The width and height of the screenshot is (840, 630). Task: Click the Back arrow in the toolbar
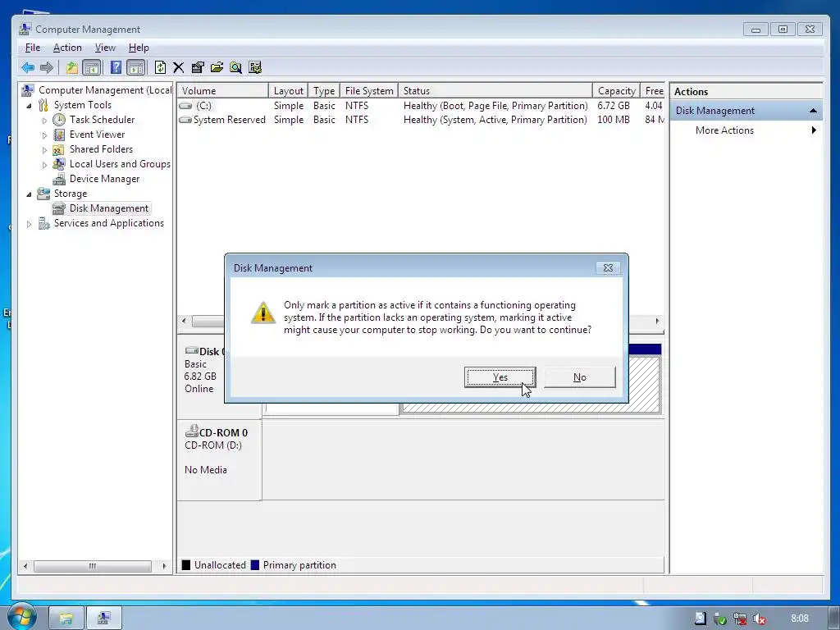[28, 67]
